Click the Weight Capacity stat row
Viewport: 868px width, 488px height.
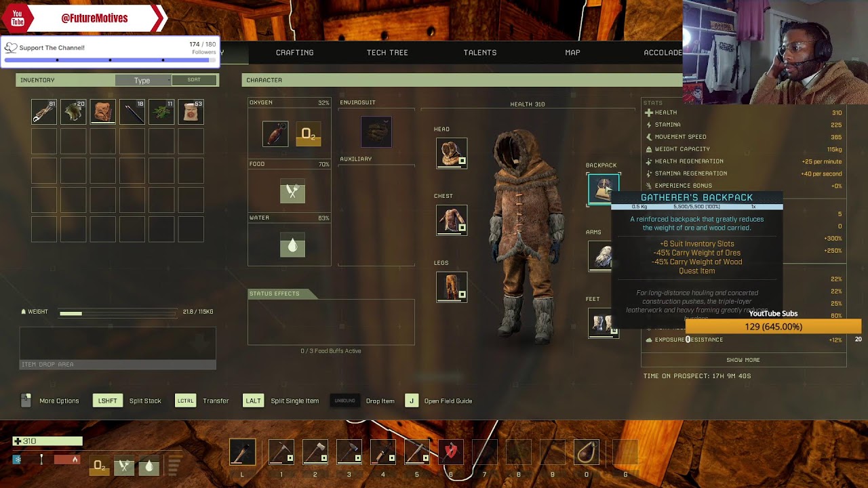coord(744,149)
